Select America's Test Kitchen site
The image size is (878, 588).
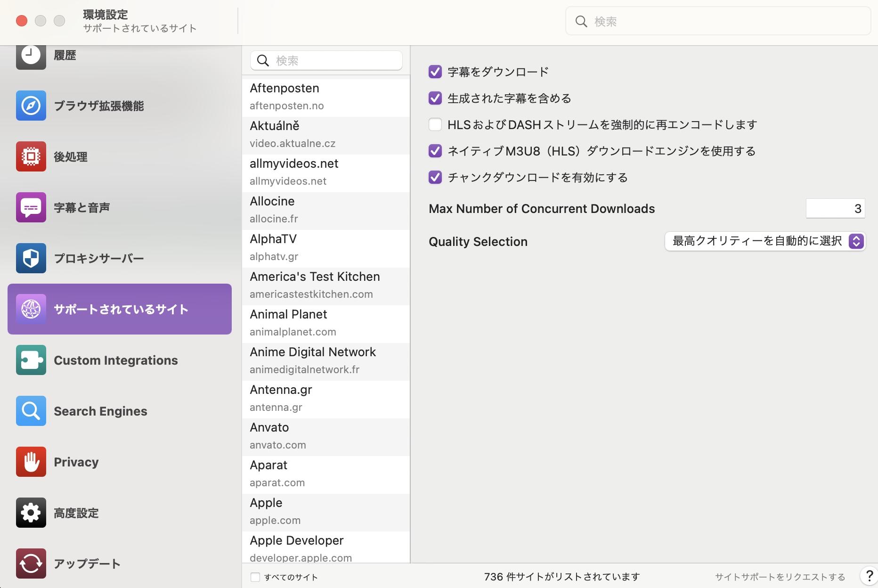click(x=326, y=286)
